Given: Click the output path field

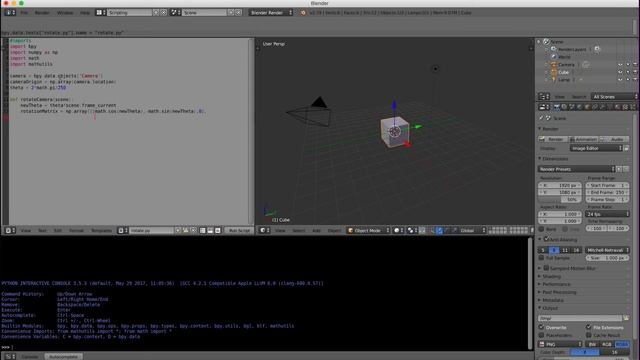Looking at the screenshot, I should tap(580, 318).
